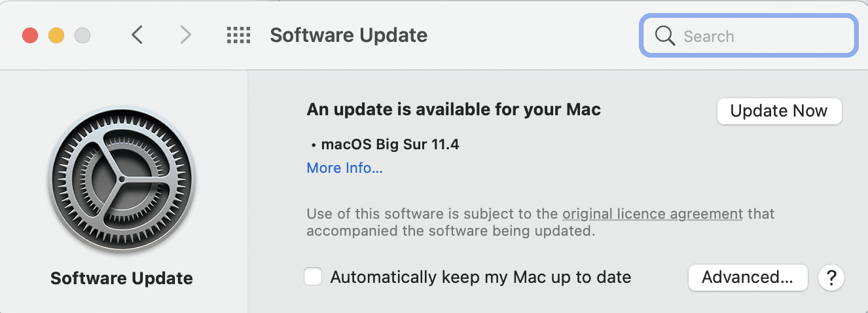This screenshot has height=313, width=868.
Task: Click the grey disabled zoom button
Action: tap(82, 35)
